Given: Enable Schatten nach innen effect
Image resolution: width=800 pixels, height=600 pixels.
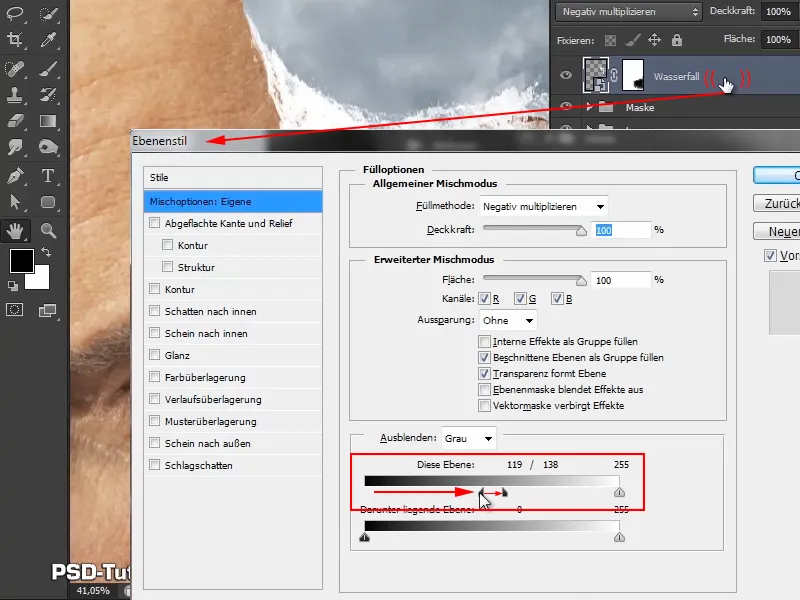Looking at the screenshot, I should click(x=155, y=311).
